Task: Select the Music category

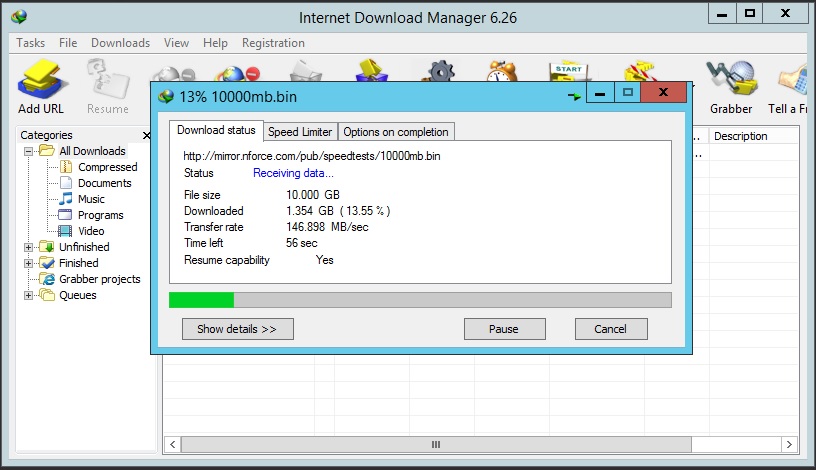Action: pos(91,199)
